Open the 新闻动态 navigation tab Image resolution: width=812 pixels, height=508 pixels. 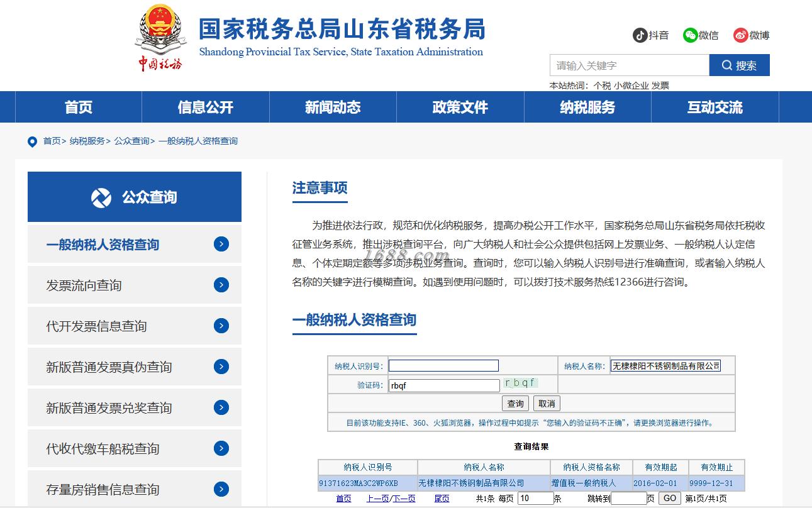pyautogui.click(x=333, y=108)
